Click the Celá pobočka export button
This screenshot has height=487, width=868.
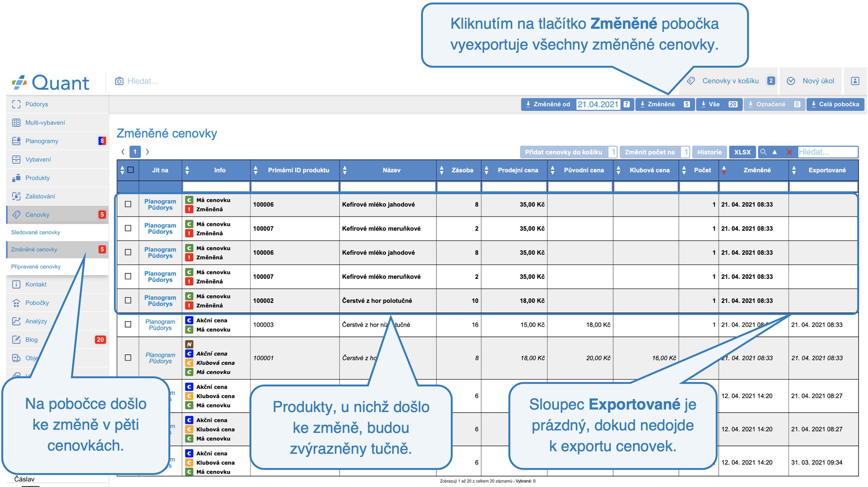point(835,104)
